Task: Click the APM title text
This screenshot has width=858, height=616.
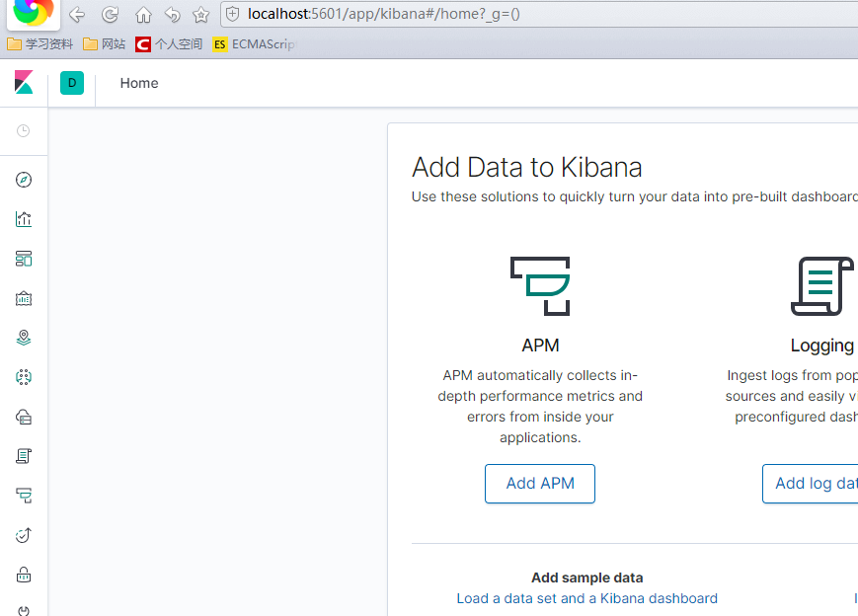Action: point(540,346)
